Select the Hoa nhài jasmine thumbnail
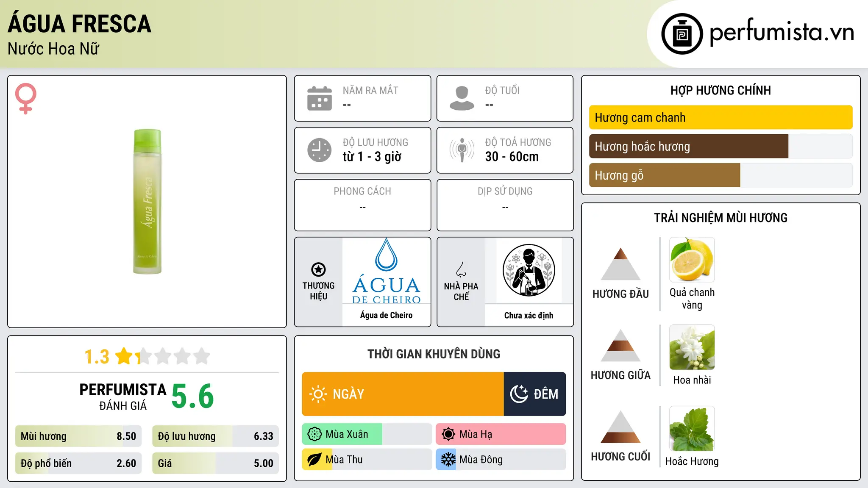The height and width of the screenshot is (488, 868). pyautogui.click(x=692, y=347)
